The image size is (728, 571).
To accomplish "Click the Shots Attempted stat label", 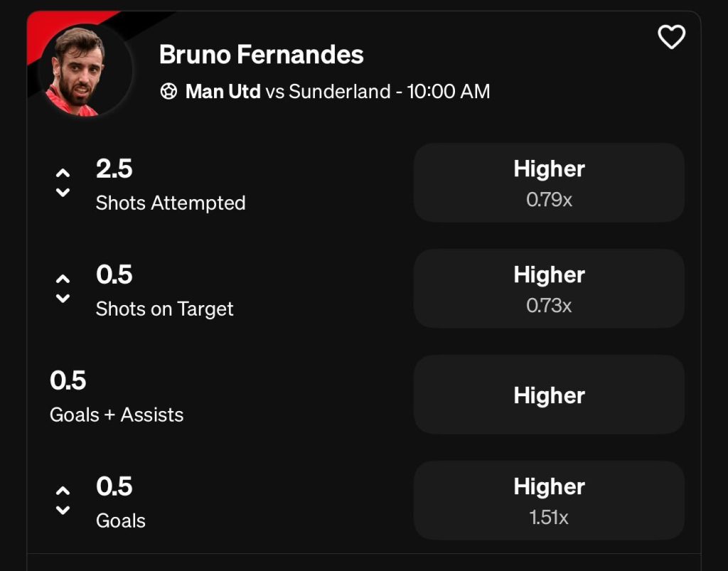I will [171, 203].
